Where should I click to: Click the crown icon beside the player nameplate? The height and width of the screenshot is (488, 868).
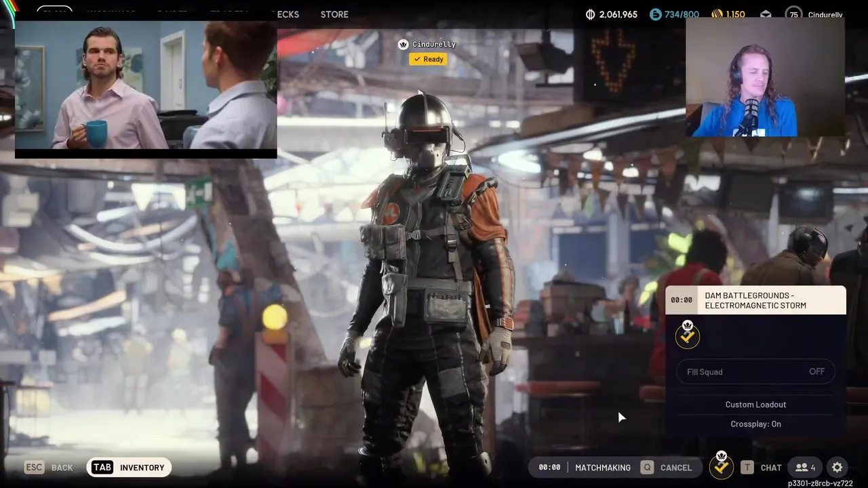(403, 44)
